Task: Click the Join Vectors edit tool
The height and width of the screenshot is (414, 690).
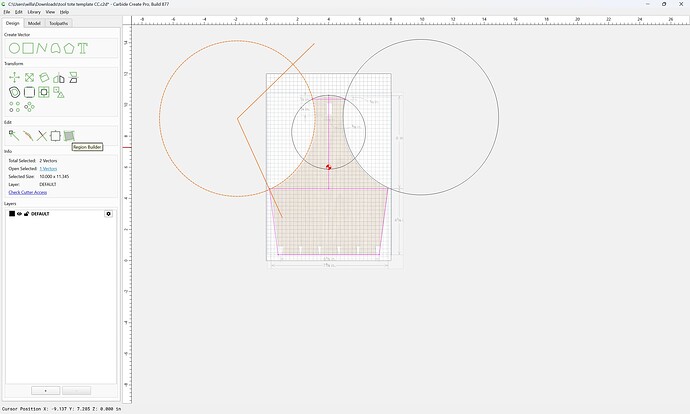Action: [x=28, y=136]
